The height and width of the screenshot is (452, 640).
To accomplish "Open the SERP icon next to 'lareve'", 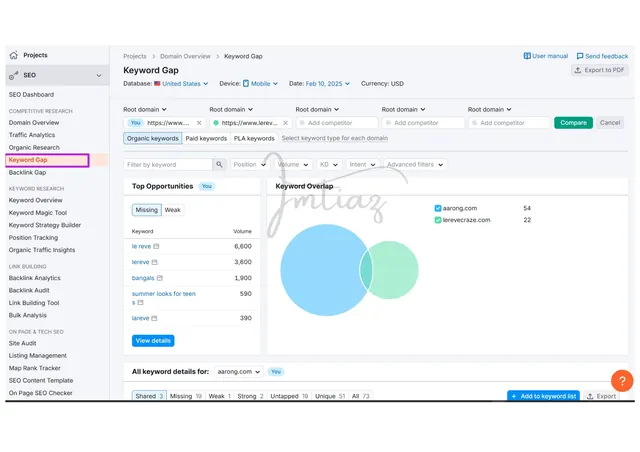I will (154, 318).
